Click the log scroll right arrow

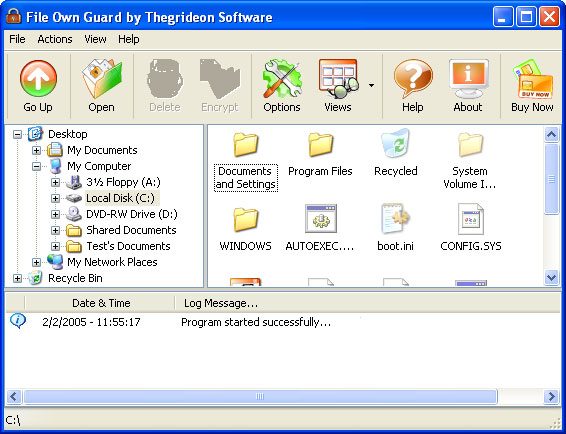point(552,396)
